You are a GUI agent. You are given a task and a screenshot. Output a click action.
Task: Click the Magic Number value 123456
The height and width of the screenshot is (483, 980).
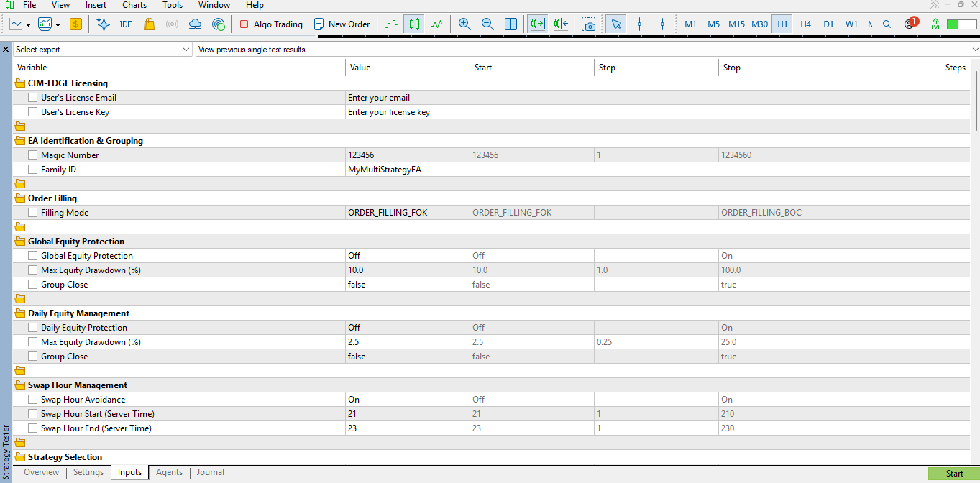[407, 155]
